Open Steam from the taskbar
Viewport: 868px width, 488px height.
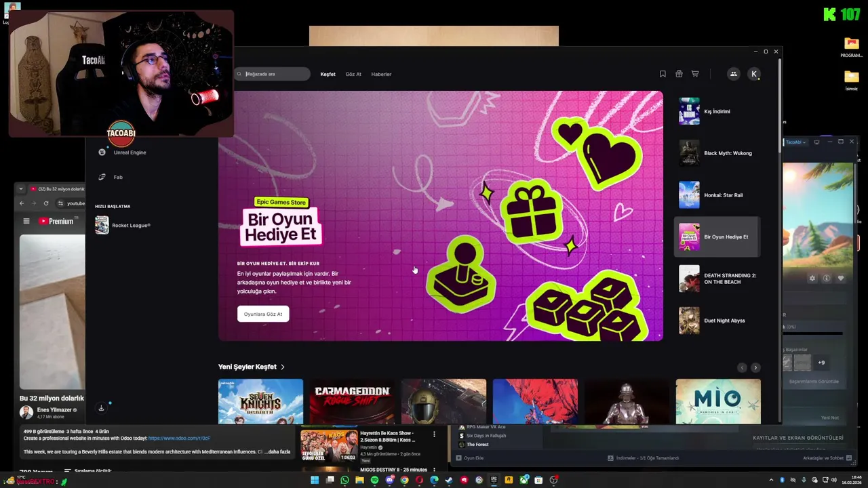click(x=449, y=480)
